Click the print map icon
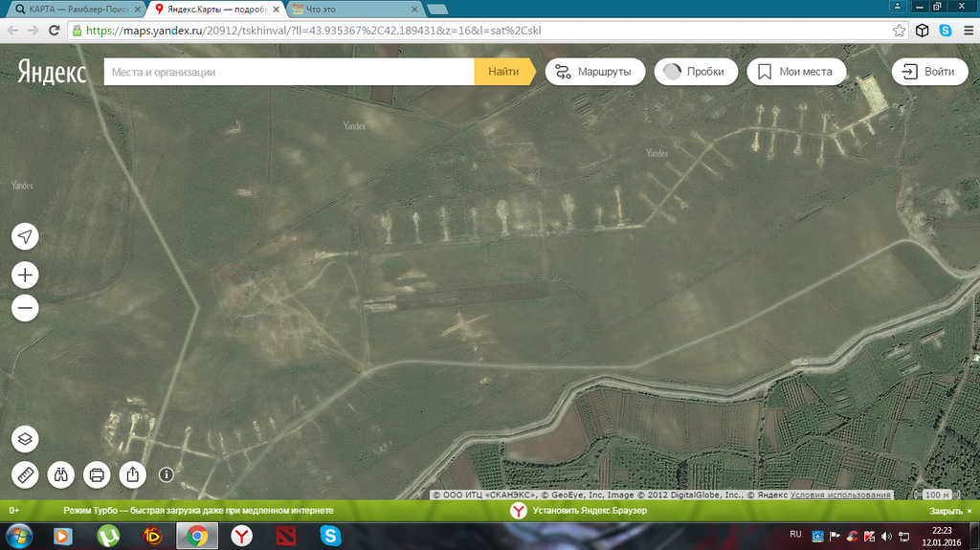Image resolution: width=980 pixels, height=550 pixels. [x=96, y=473]
